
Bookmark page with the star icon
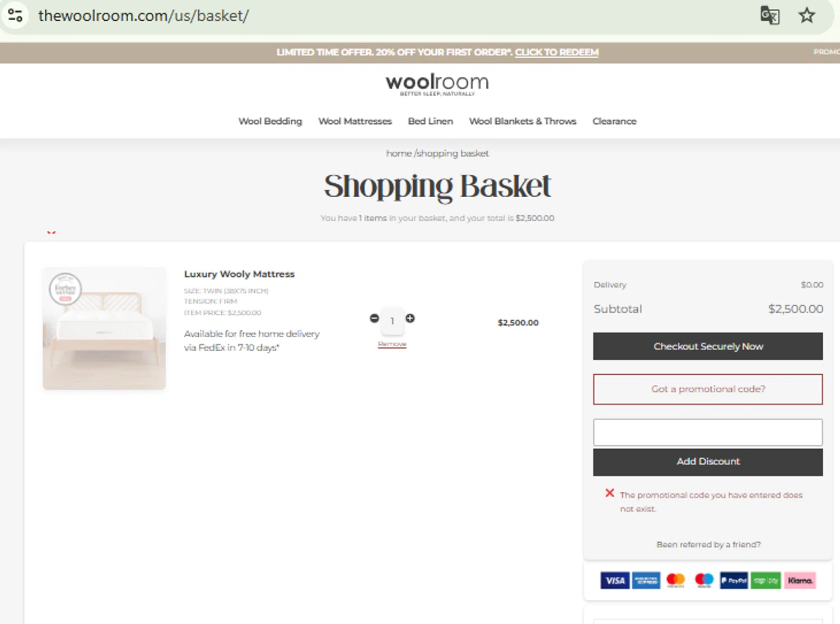pos(806,15)
